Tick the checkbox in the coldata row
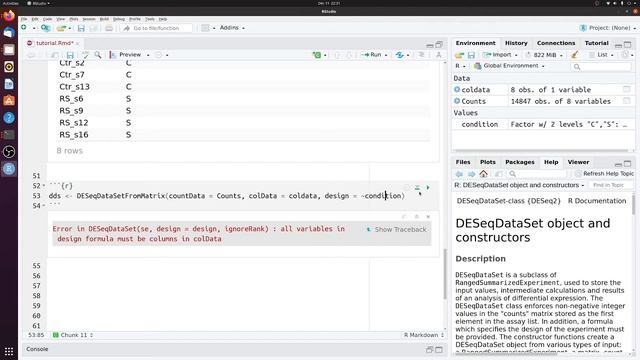Image resolution: width=640 pixels, height=360 pixels. pyautogui.click(x=627, y=89)
